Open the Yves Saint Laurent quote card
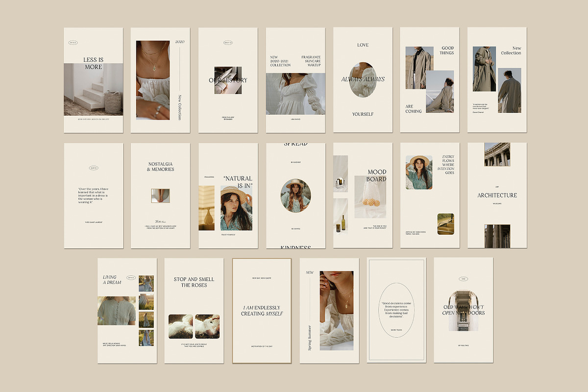The image size is (588, 392). [x=94, y=196]
